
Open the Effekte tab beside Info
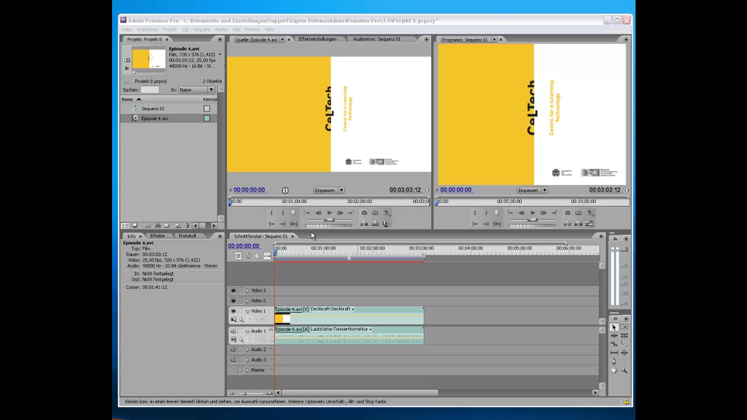click(x=159, y=236)
